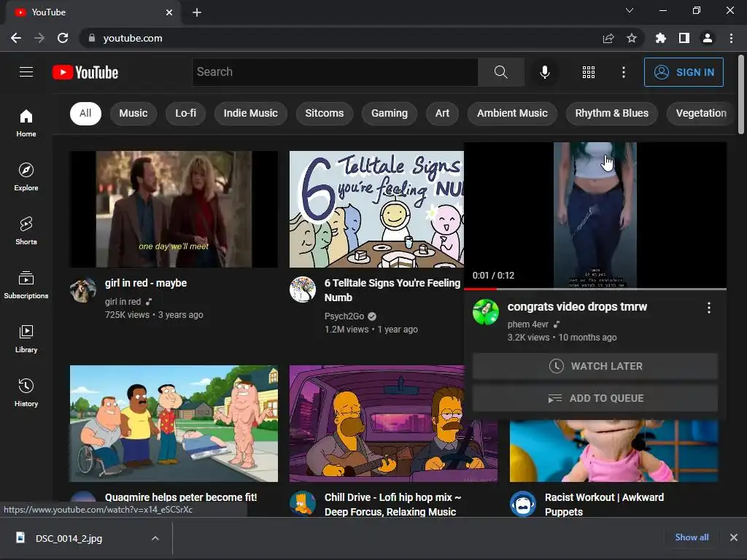Open congrats video drops tmrw title
The image size is (747, 560).
click(x=577, y=307)
